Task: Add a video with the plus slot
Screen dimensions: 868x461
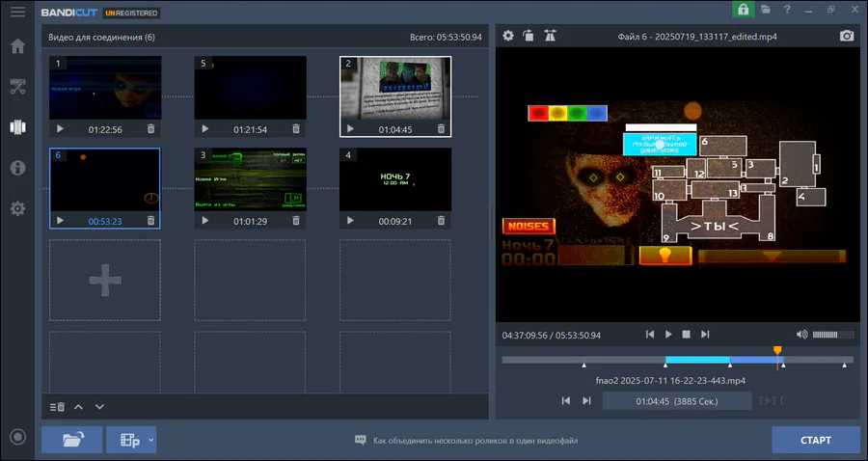Action: tap(105, 280)
